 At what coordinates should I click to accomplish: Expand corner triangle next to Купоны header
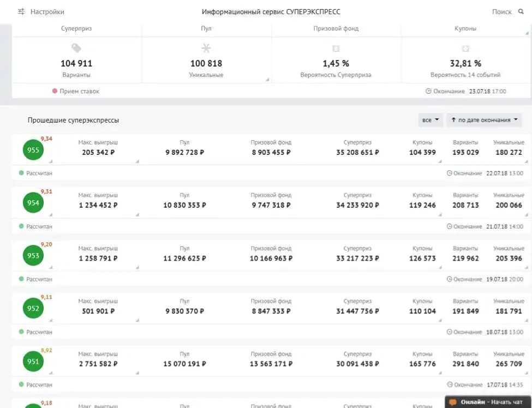(527, 33)
